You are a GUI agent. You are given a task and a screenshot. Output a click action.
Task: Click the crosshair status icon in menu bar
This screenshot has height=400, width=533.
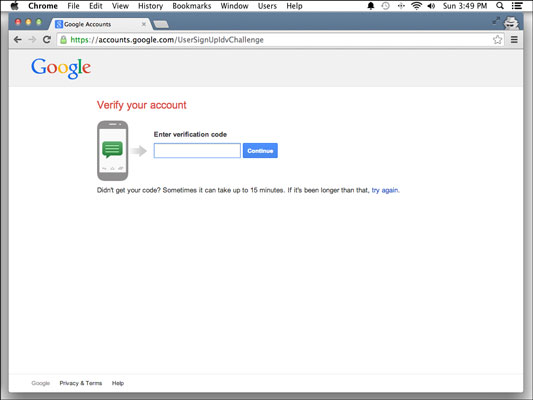tap(401, 6)
